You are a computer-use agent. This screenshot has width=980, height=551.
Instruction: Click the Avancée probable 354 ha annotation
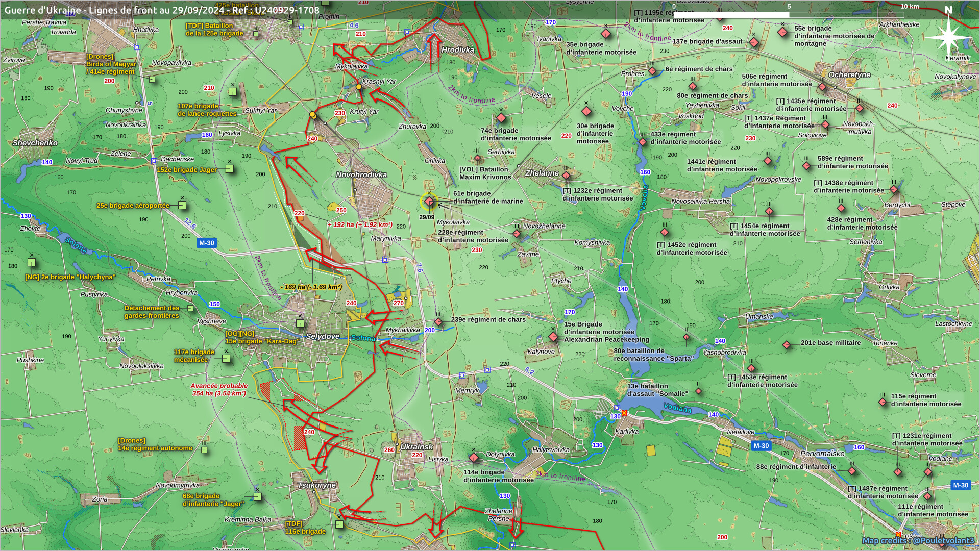tap(219, 390)
